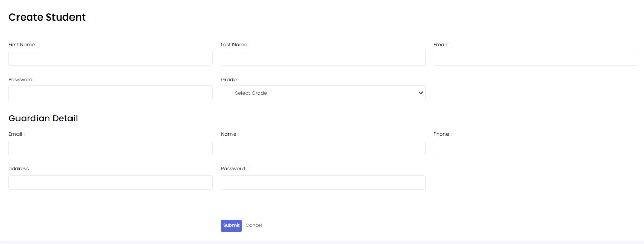Click the Guardian Detail section heading
The height and width of the screenshot is (244, 644).
click(x=43, y=118)
